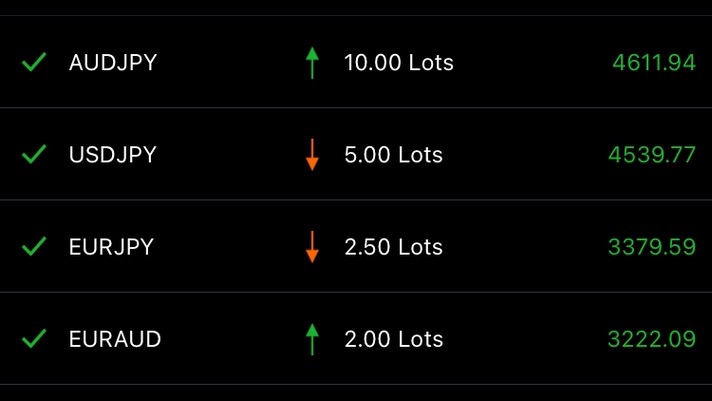The height and width of the screenshot is (401, 712).
Task: Click the 10.00 Lots volume
Action: [x=398, y=63]
